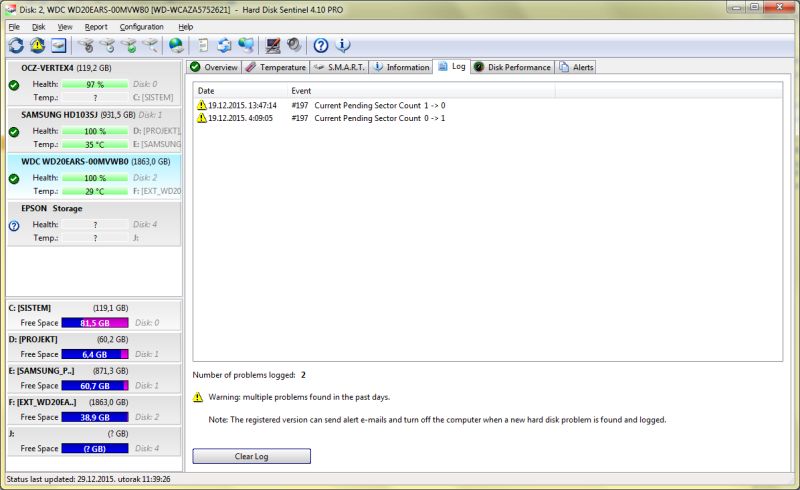Click the D: [PROJEKT] partition label

(33, 339)
